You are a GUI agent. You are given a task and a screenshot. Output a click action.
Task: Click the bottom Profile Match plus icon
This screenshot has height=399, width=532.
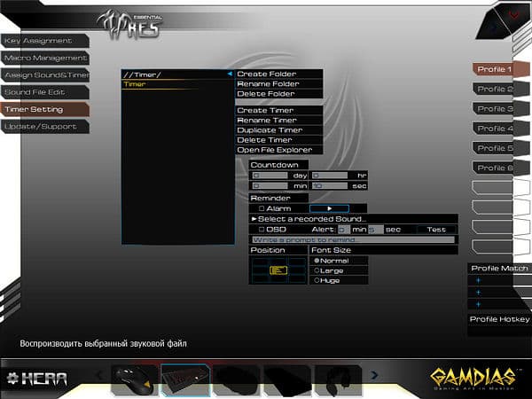pyautogui.click(x=479, y=304)
